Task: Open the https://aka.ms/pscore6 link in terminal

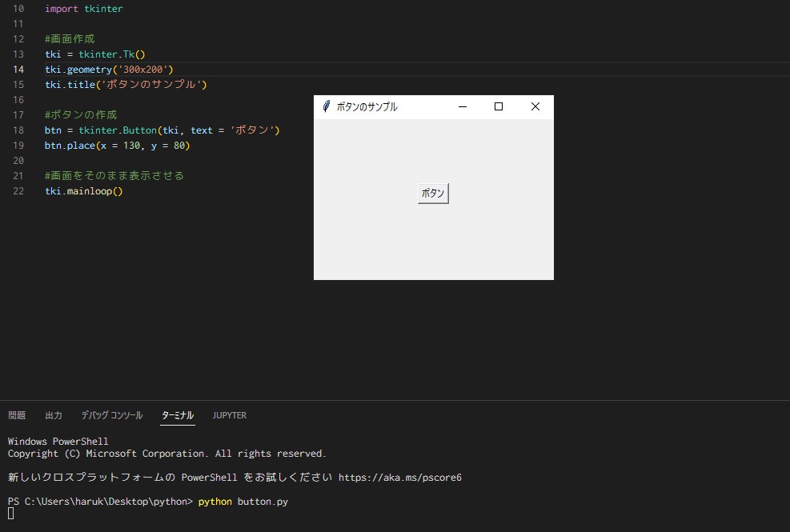Action: (400, 477)
